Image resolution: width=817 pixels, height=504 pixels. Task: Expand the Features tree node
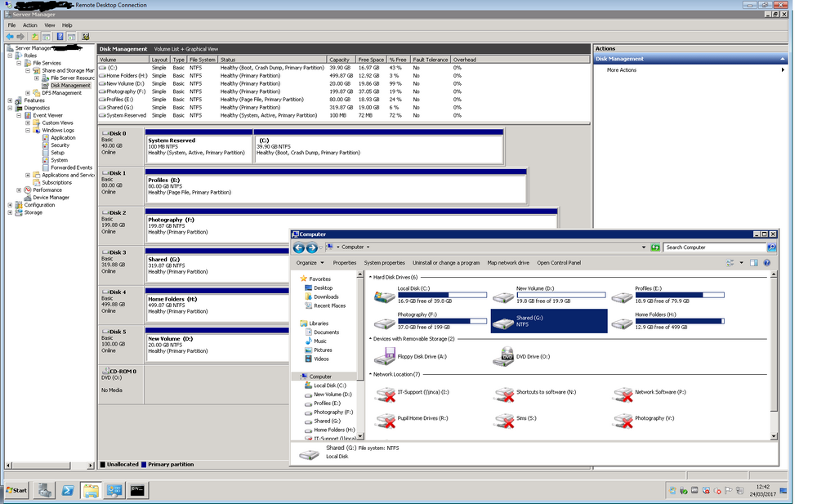pyautogui.click(x=10, y=100)
